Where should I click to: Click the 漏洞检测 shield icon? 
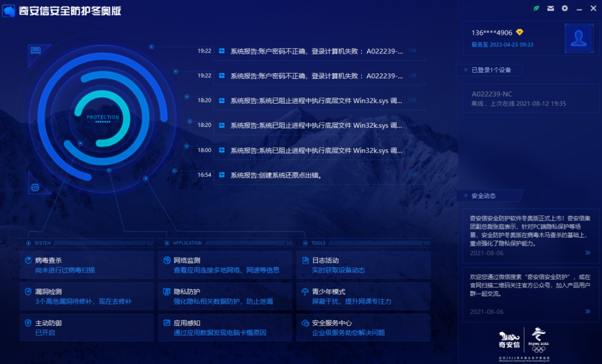coord(28,292)
